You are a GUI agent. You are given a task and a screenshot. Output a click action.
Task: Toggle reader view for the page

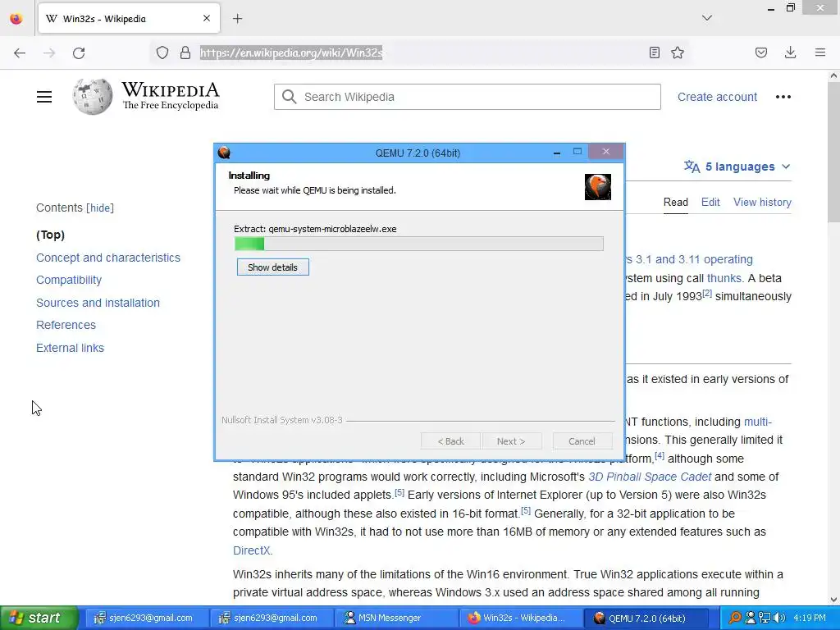654,52
